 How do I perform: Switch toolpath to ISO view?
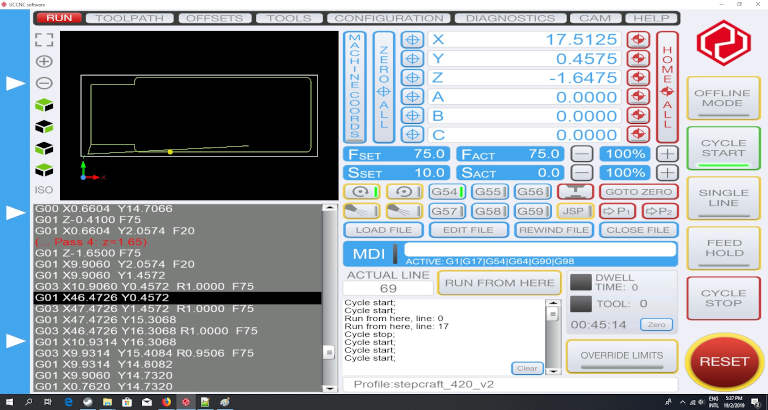coord(44,190)
